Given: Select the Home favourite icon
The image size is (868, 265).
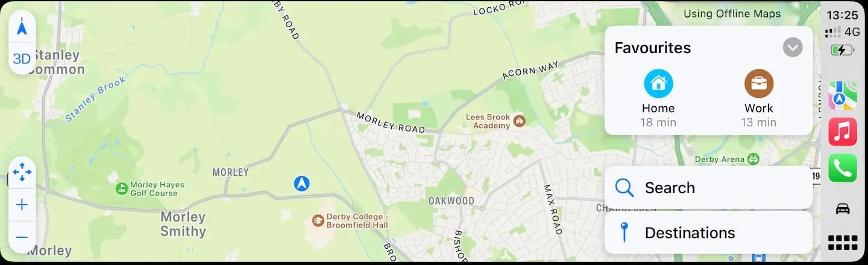Looking at the screenshot, I should pyautogui.click(x=658, y=83).
